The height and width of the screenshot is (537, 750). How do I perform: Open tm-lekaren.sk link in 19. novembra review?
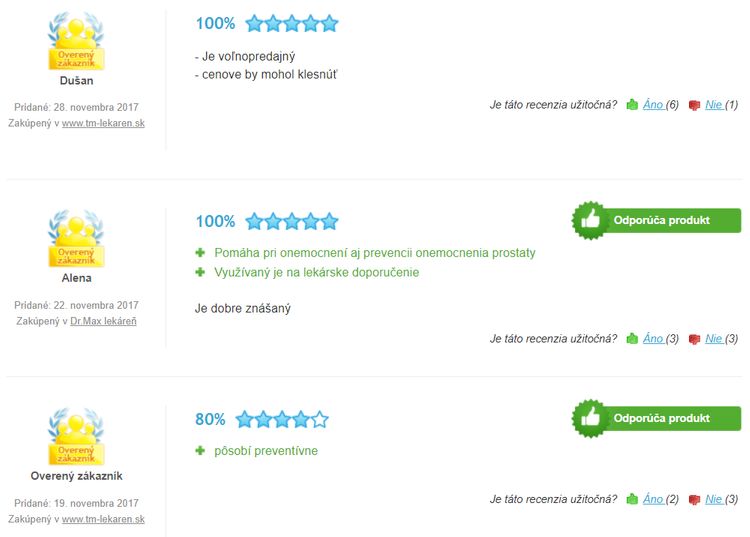(x=103, y=519)
